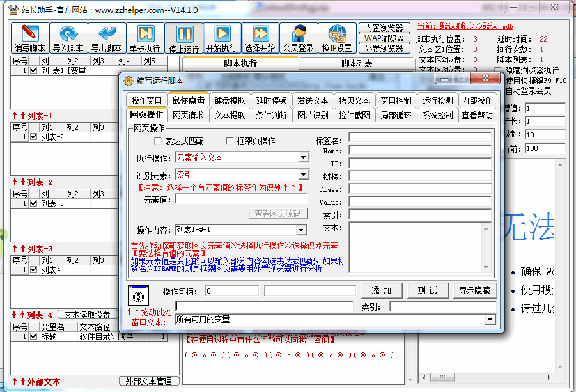Tick the 框架页操作 checkbox
The image size is (576, 392).
click(x=231, y=141)
